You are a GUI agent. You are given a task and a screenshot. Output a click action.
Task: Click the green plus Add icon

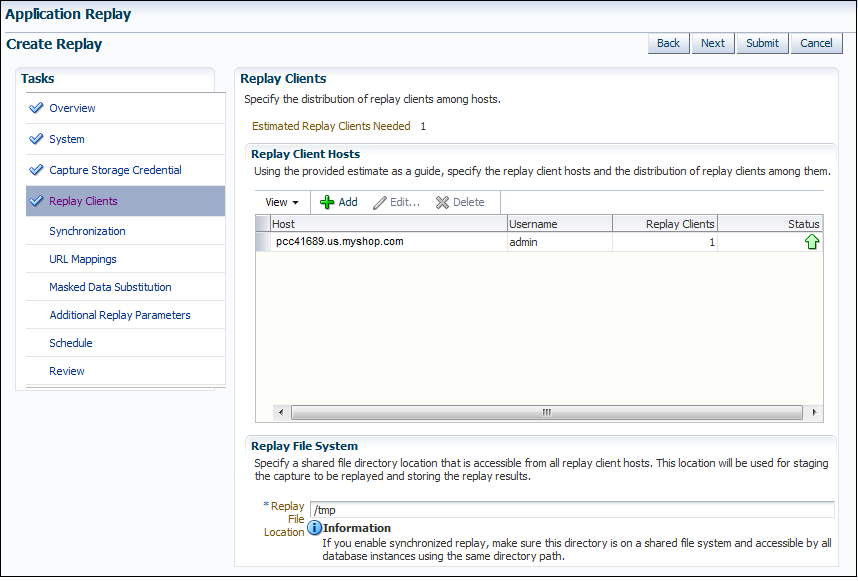tap(327, 202)
